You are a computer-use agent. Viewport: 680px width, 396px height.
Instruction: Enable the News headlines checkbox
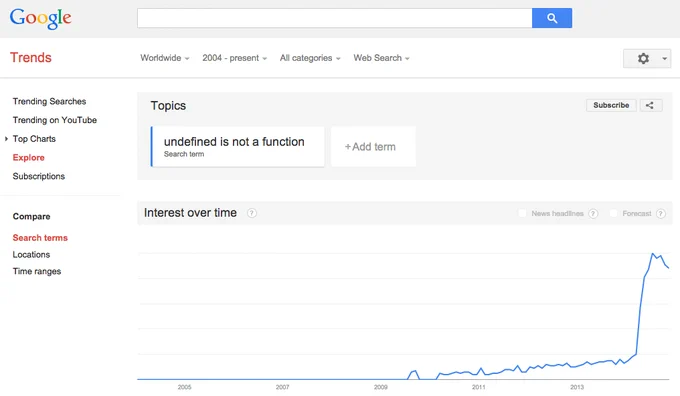pyautogui.click(x=523, y=213)
